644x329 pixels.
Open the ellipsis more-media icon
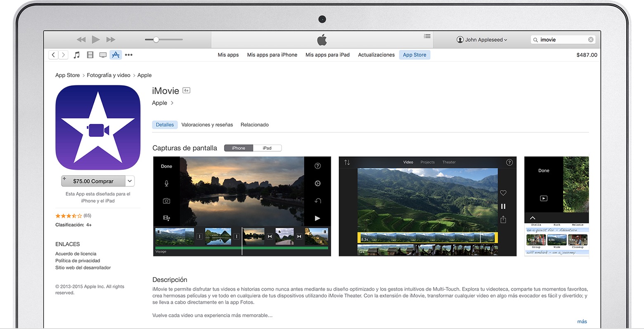tap(128, 54)
